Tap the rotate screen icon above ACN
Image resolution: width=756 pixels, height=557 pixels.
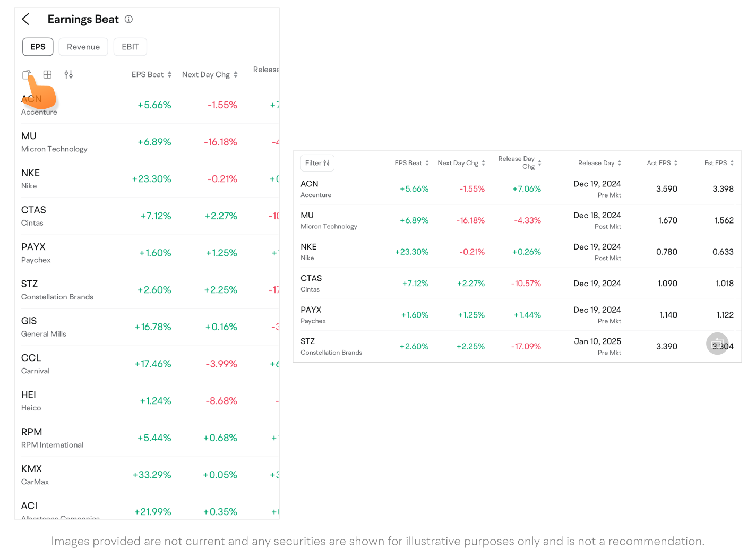pyautogui.click(x=26, y=75)
